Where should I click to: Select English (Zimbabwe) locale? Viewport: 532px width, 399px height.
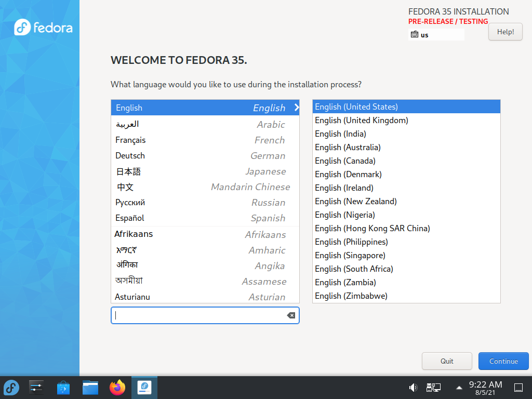pos(406,296)
